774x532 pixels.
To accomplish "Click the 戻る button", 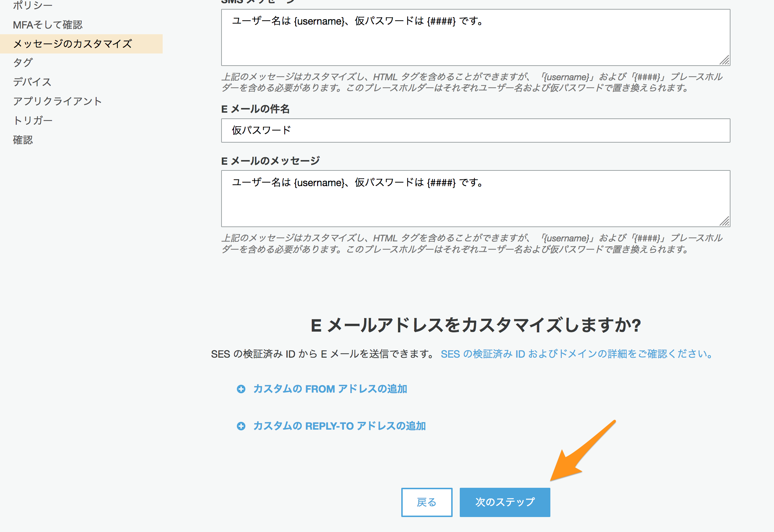I will point(427,502).
